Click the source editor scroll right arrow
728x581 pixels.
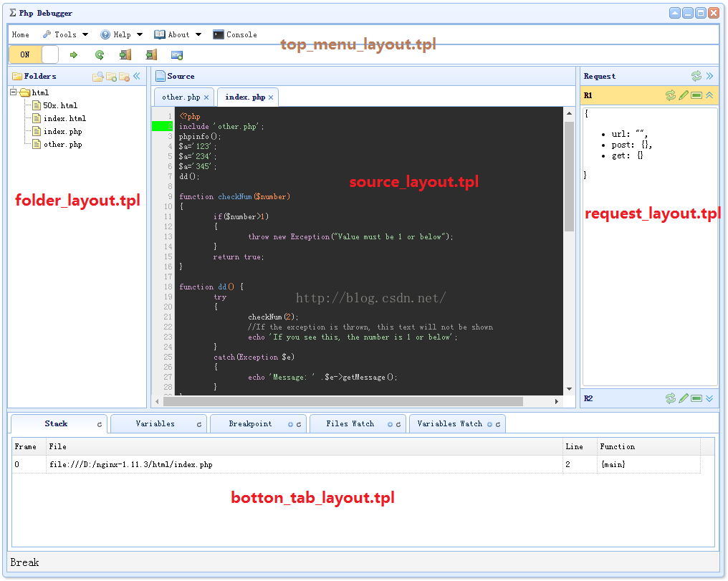click(x=556, y=401)
